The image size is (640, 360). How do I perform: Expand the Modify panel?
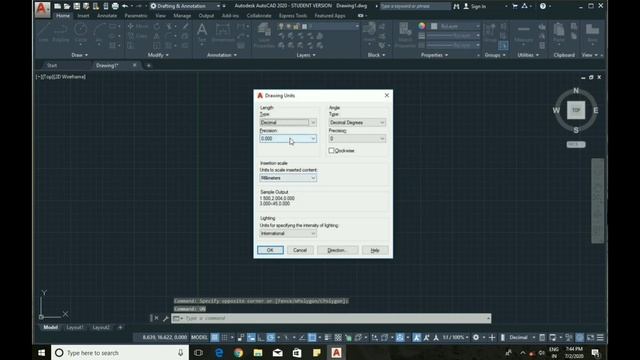158,55
